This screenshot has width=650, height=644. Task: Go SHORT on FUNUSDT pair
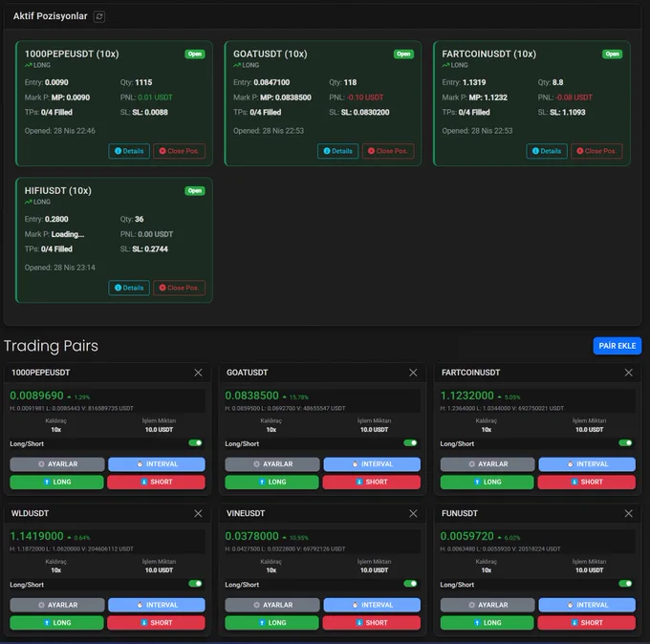pos(587,623)
